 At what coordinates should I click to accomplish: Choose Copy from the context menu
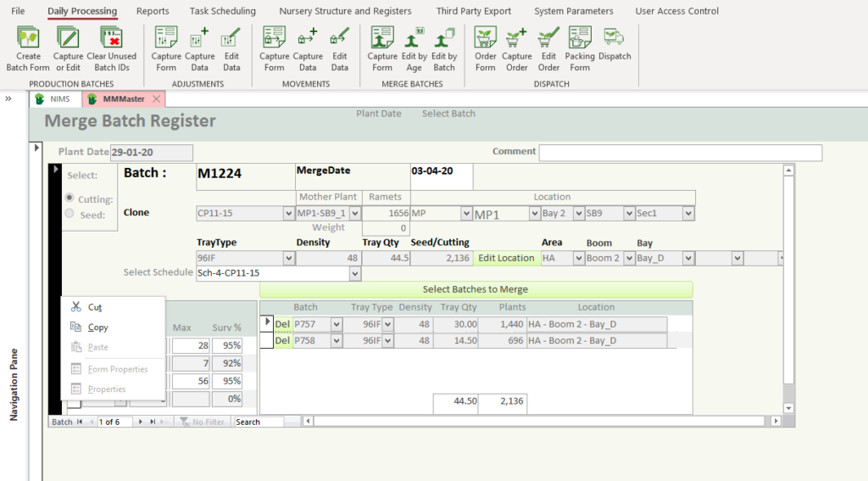click(x=97, y=327)
